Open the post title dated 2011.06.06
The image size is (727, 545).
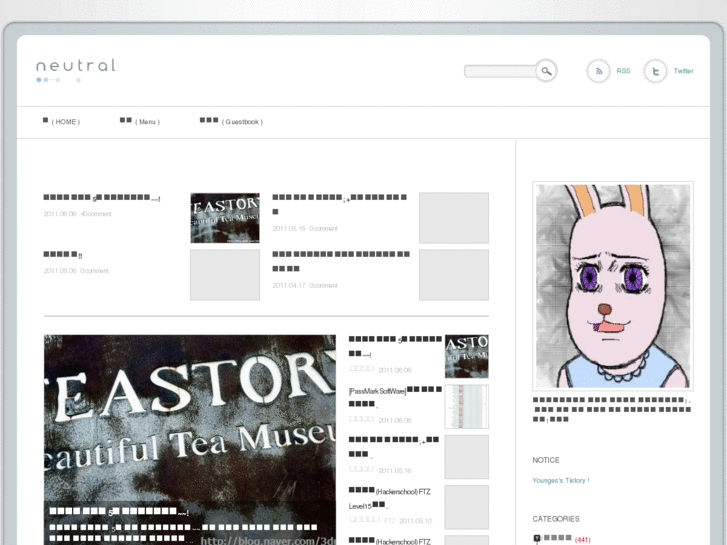click(x=102, y=198)
